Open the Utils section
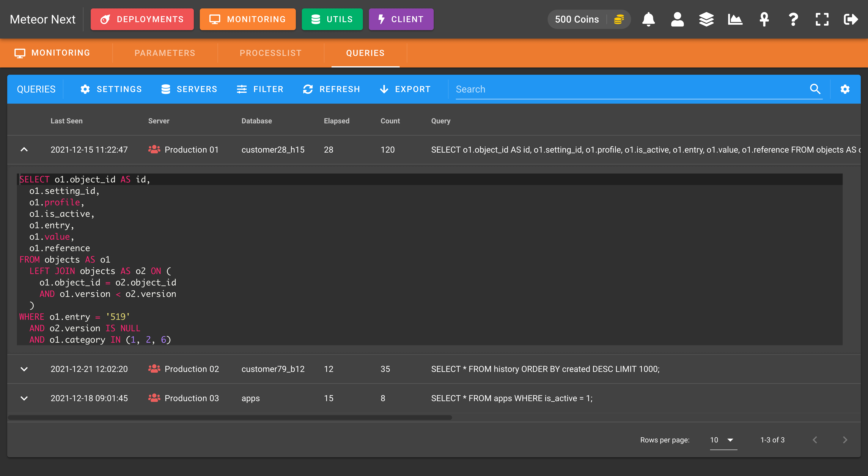 [332, 19]
